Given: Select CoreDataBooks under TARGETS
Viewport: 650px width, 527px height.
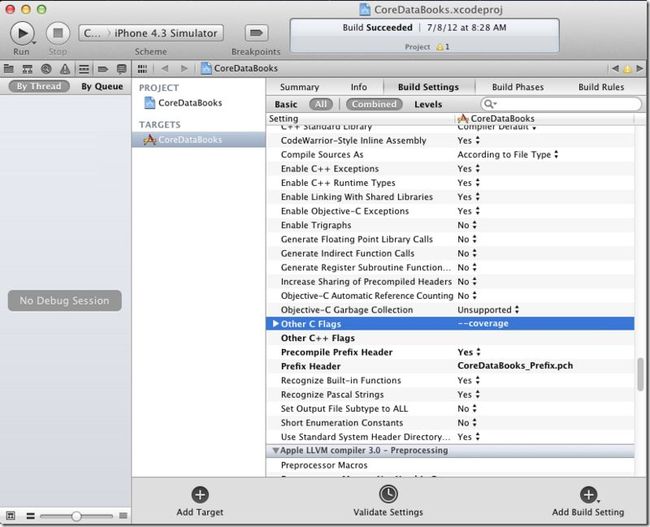Looking at the screenshot, I should [x=199, y=140].
